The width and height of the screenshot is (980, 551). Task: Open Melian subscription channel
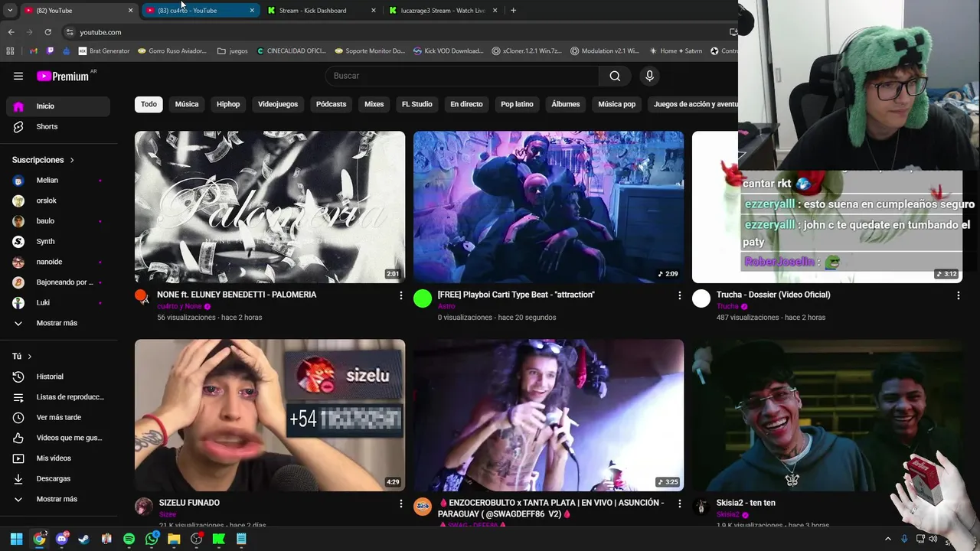tap(58, 181)
